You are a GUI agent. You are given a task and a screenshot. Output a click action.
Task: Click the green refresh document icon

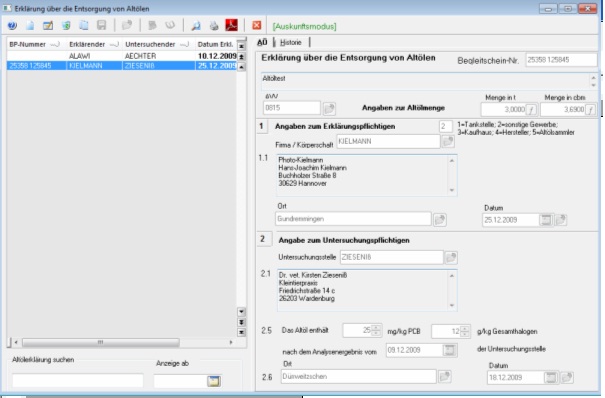66,26
